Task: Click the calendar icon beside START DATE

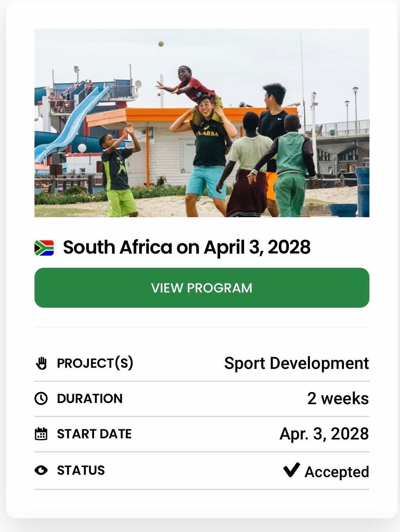Action: pyautogui.click(x=41, y=434)
